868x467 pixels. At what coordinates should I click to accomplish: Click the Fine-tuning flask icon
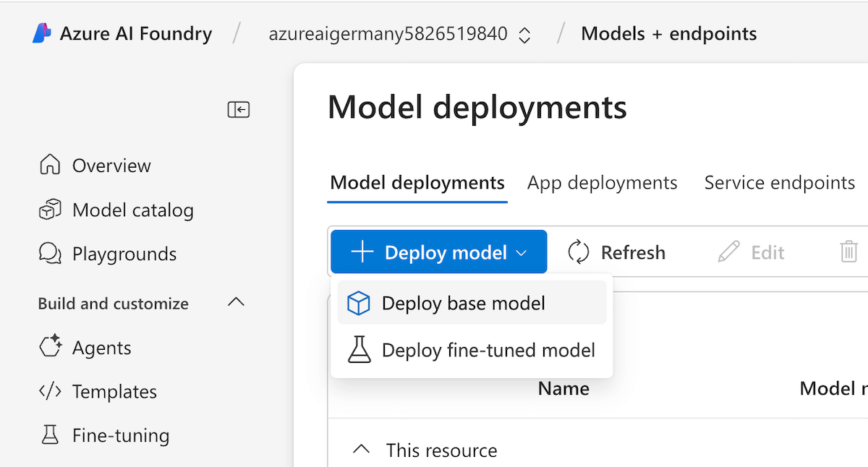49,435
